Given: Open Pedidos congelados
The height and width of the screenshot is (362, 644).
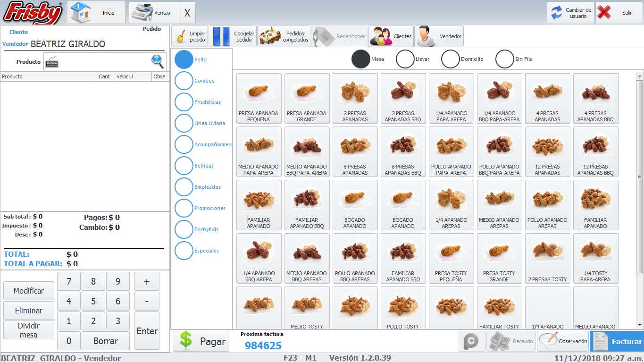Looking at the screenshot, I should point(284,36).
